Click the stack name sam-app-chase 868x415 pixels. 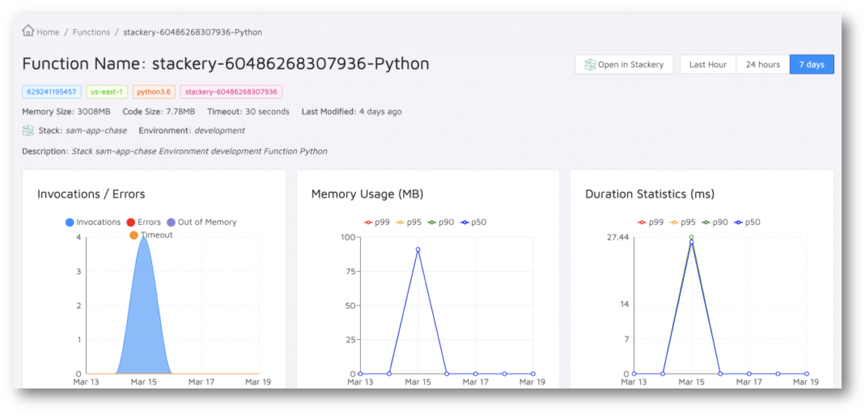pyautogui.click(x=96, y=130)
